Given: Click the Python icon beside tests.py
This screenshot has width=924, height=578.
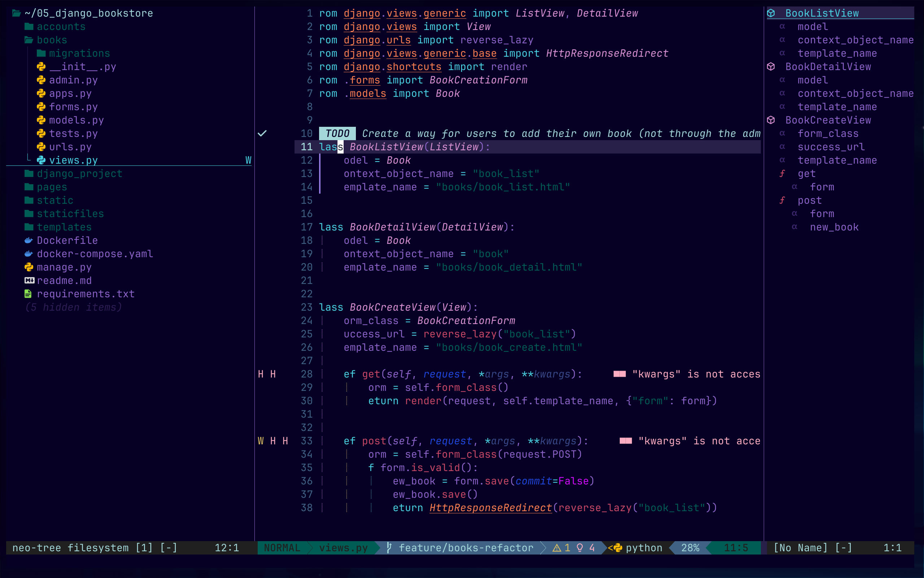Looking at the screenshot, I should point(41,134).
